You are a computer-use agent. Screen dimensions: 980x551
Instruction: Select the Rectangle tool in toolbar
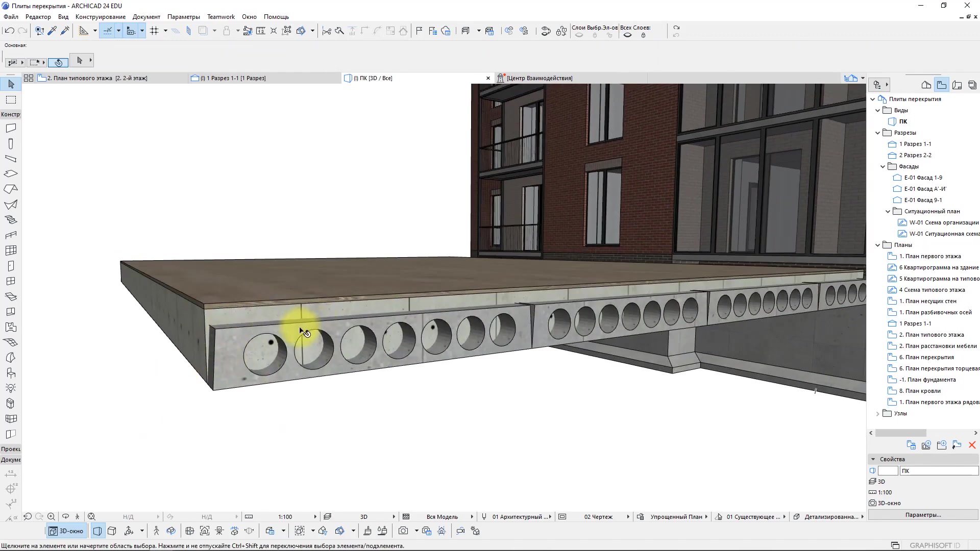[x=11, y=99]
